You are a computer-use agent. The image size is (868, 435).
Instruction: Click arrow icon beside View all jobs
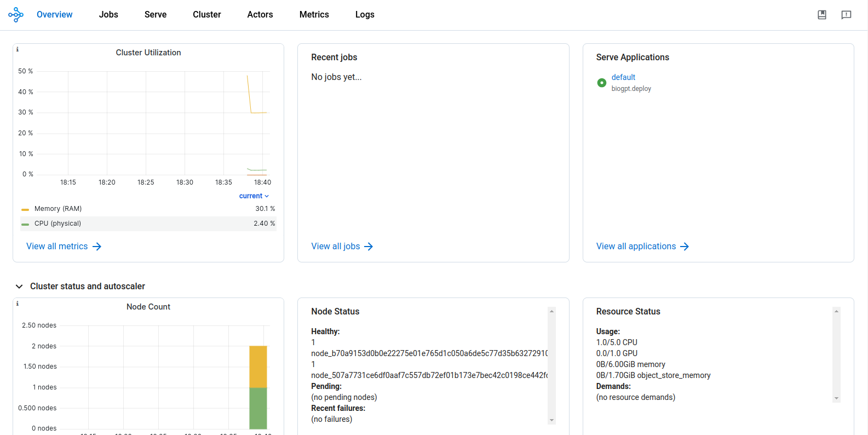tap(369, 247)
